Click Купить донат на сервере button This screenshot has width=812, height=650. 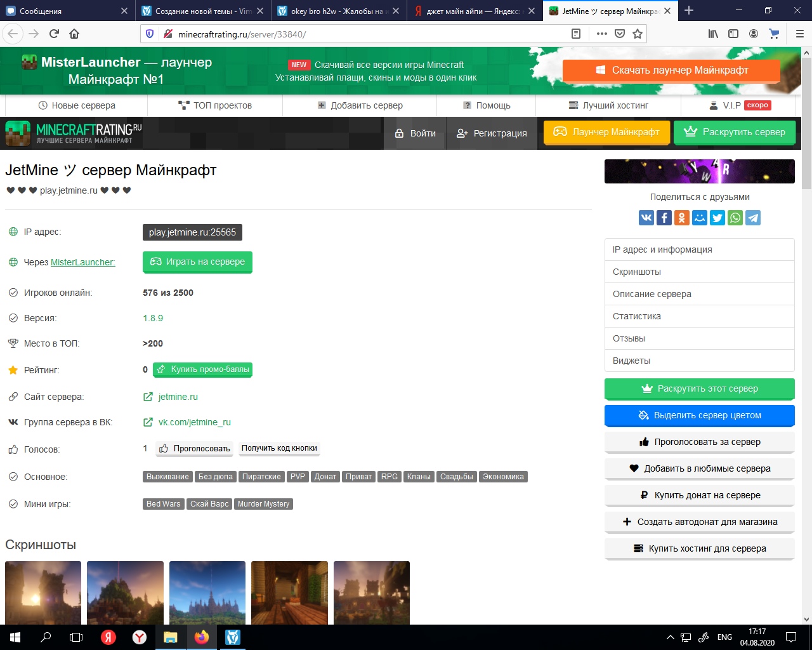(x=700, y=495)
